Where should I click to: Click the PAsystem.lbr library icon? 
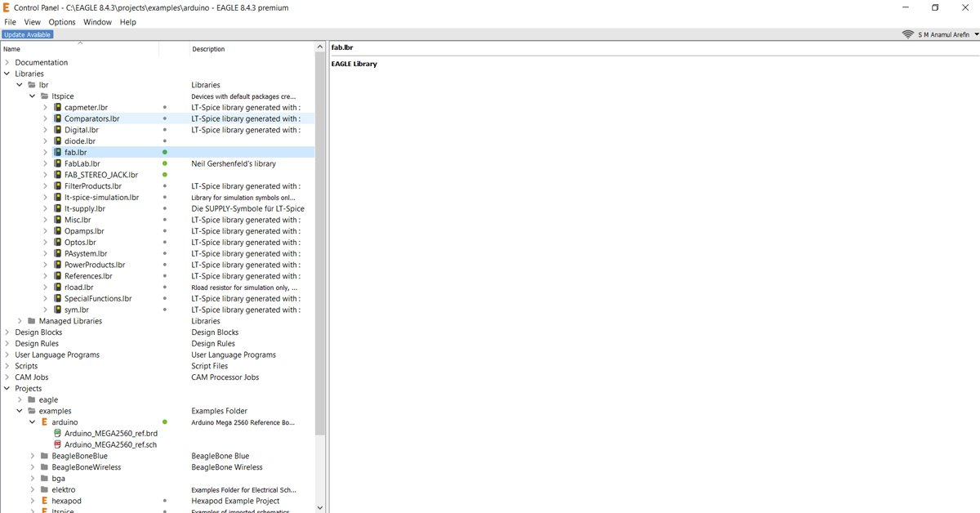pyautogui.click(x=58, y=253)
